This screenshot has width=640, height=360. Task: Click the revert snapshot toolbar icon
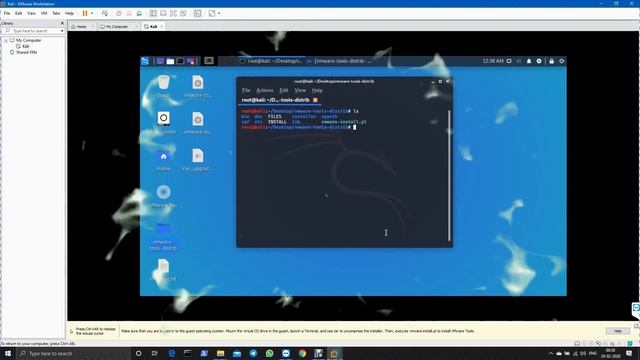(129, 13)
